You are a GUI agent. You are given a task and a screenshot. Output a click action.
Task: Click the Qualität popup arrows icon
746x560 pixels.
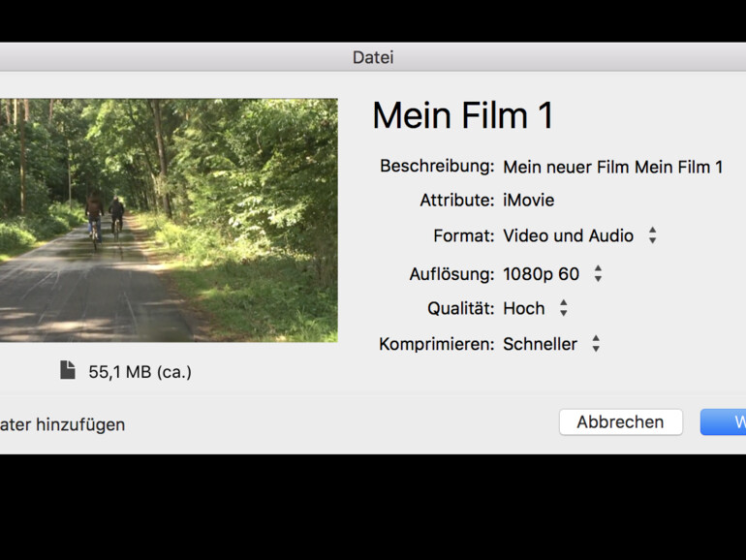coord(563,308)
